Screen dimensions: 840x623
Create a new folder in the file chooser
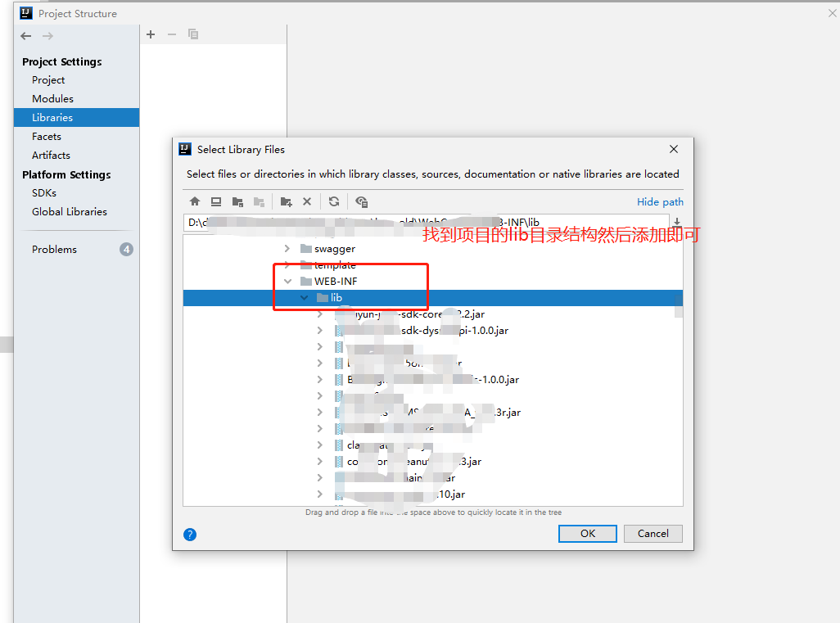click(286, 201)
